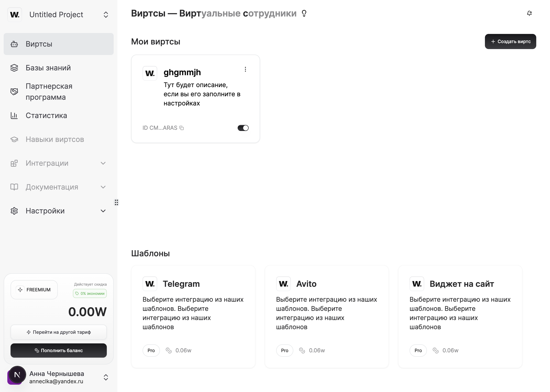
Task: Click the sidebar resize grip handle
Action: click(x=116, y=202)
